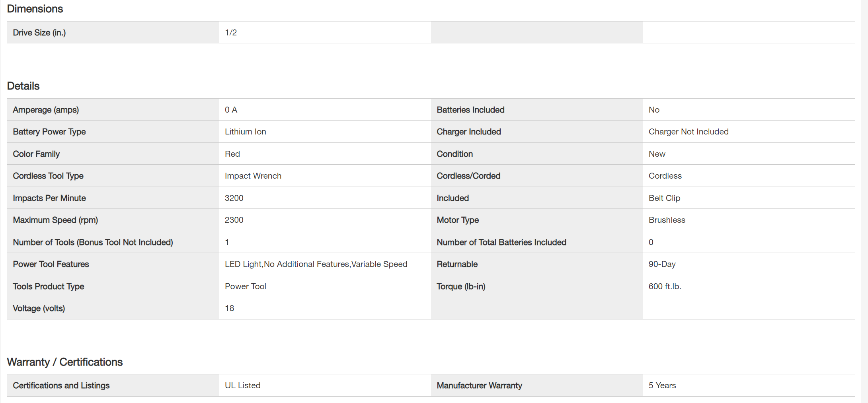The height and width of the screenshot is (403, 868).
Task: Select the UL Listed certification value
Action: (242, 385)
